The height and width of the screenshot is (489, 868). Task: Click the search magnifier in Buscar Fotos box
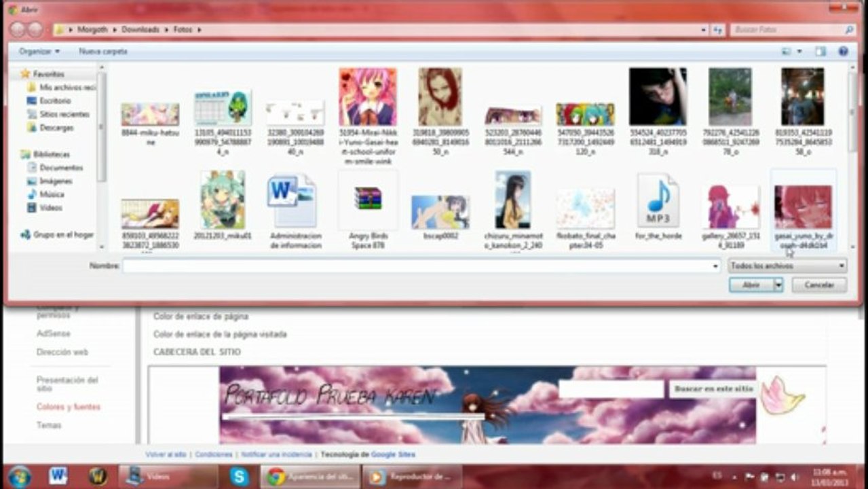848,30
